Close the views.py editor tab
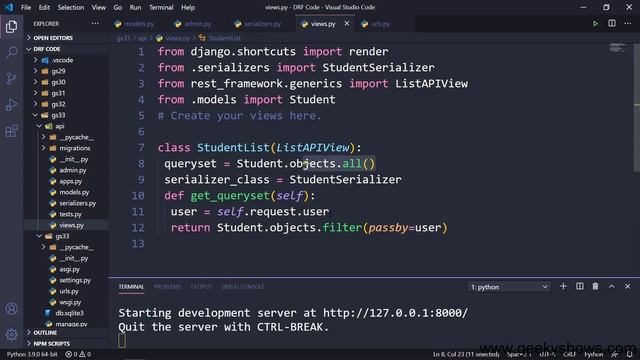The height and width of the screenshot is (360, 640). 347,24
